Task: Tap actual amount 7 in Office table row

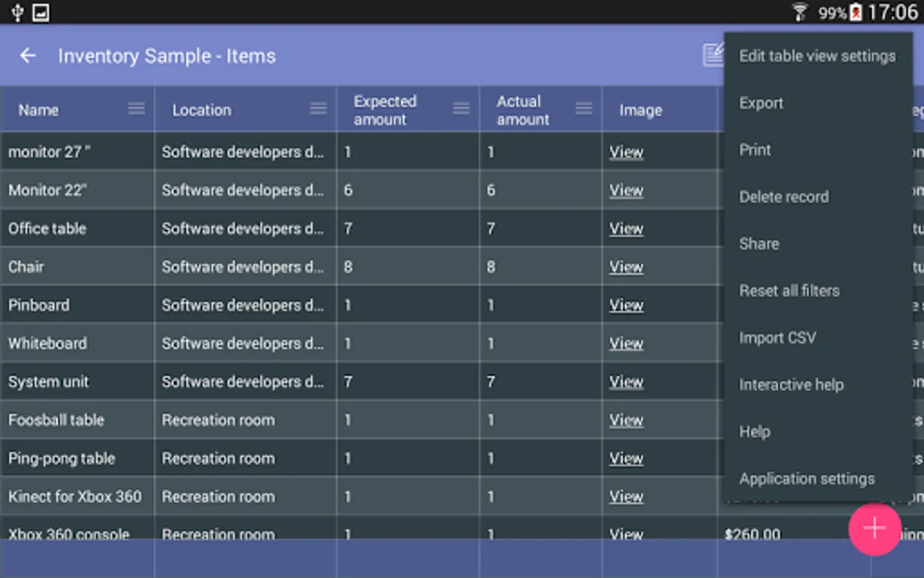Action: coord(541,228)
